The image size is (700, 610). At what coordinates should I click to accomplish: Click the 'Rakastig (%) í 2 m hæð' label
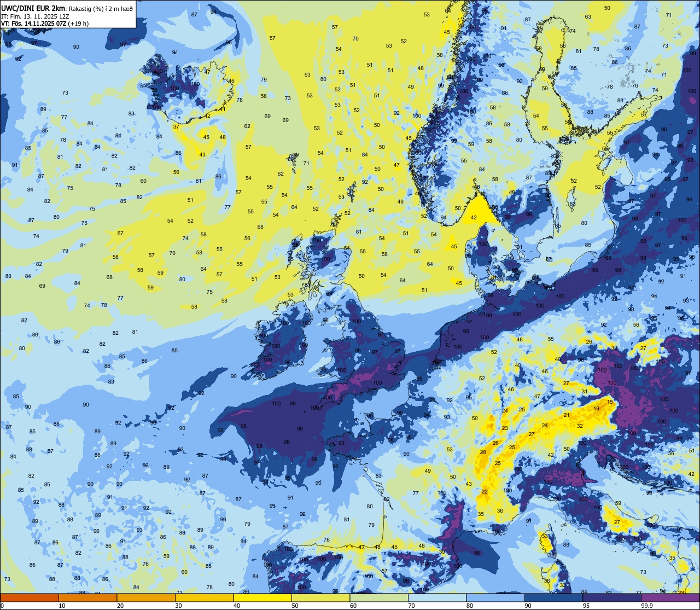pyautogui.click(x=100, y=8)
